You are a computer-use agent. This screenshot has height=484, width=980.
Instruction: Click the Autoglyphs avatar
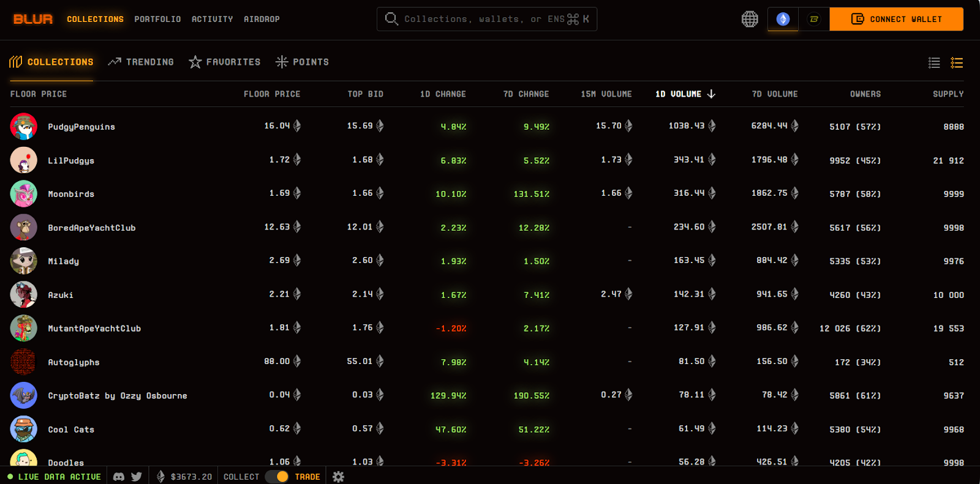pyautogui.click(x=24, y=362)
